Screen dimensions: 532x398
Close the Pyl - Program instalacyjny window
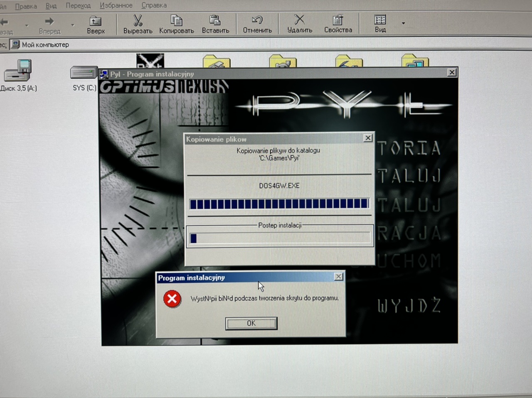point(452,72)
